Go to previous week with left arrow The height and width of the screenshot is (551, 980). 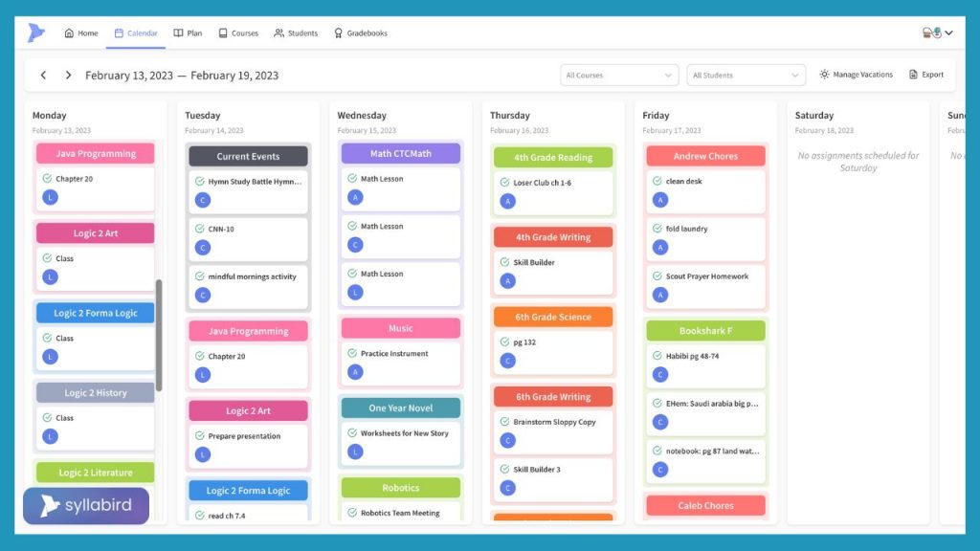click(x=43, y=75)
